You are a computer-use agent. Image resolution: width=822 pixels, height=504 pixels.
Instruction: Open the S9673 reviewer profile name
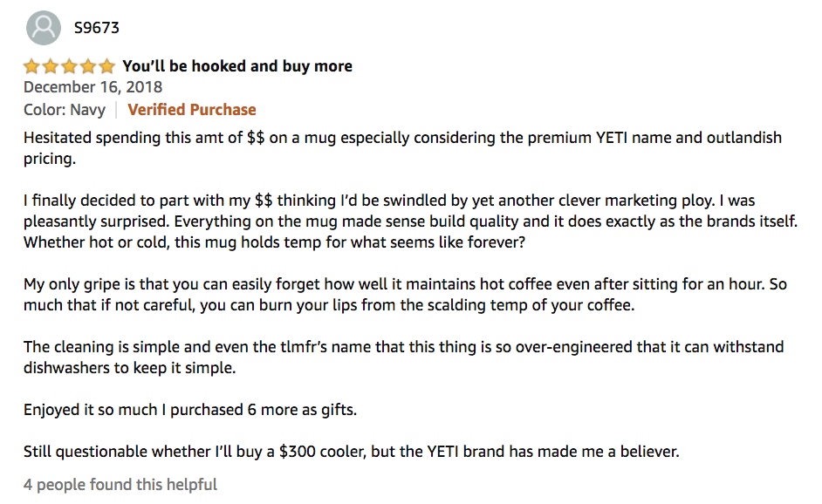[97, 28]
